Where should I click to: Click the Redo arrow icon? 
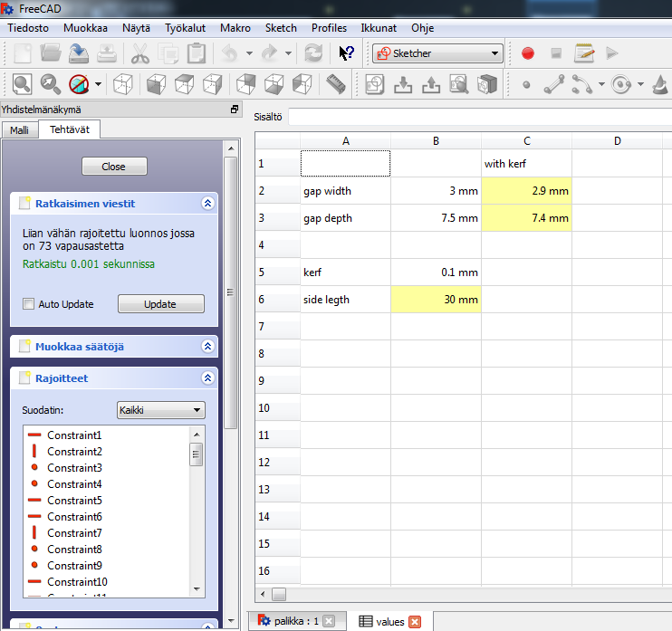[x=269, y=53]
